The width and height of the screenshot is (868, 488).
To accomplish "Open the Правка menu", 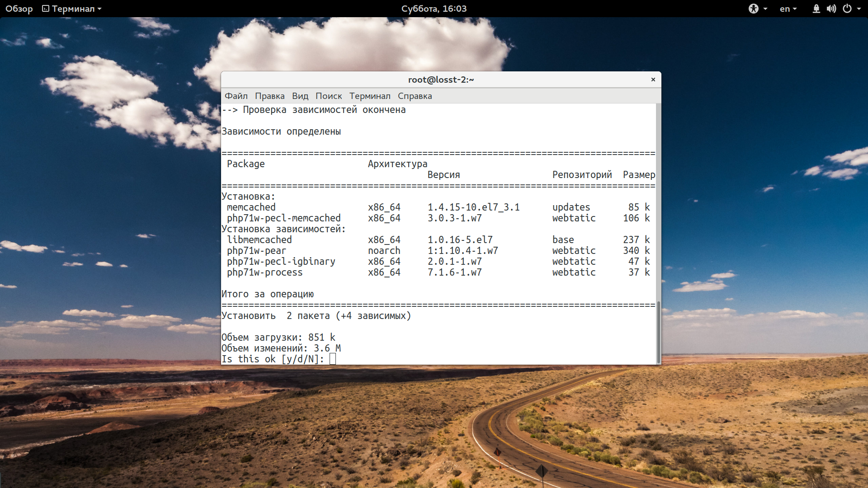I will click(x=269, y=96).
